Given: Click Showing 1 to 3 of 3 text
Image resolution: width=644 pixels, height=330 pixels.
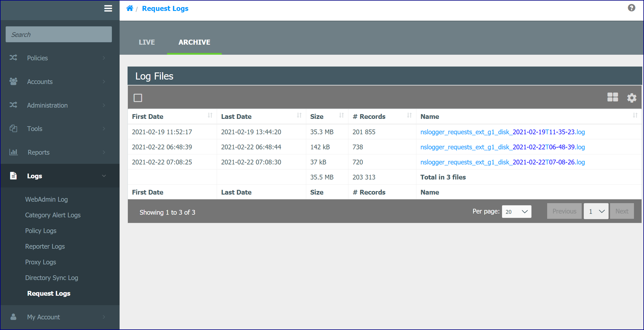Looking at the screenshot, I should (x=167, y=212).
